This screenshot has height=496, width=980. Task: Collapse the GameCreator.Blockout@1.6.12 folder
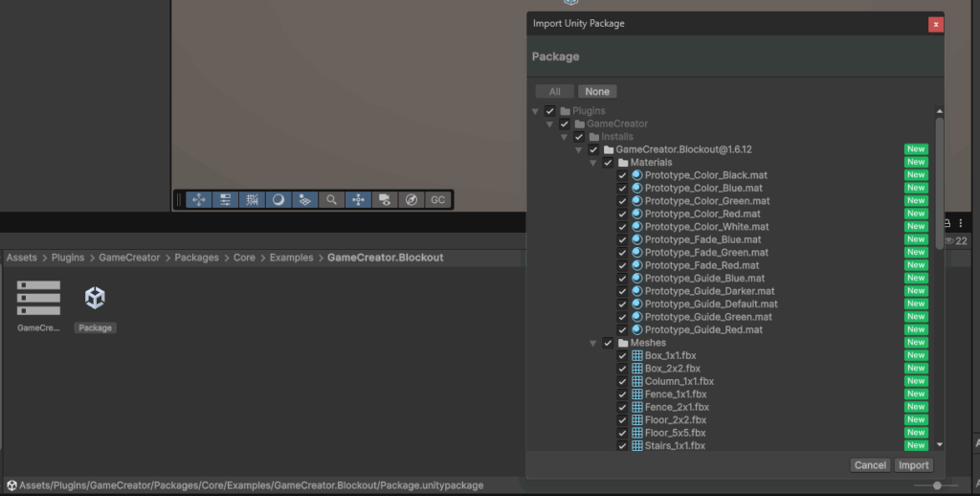coord(578,150)
